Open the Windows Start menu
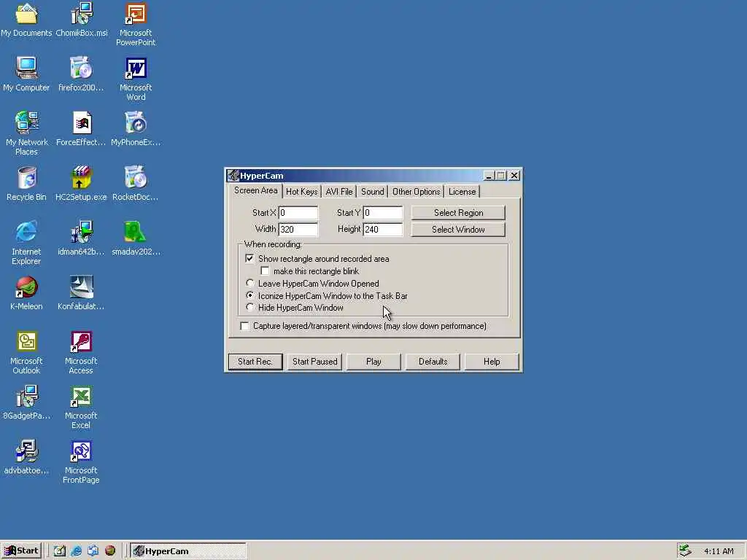Screen dimensions: 747x560 click(22, 551)
